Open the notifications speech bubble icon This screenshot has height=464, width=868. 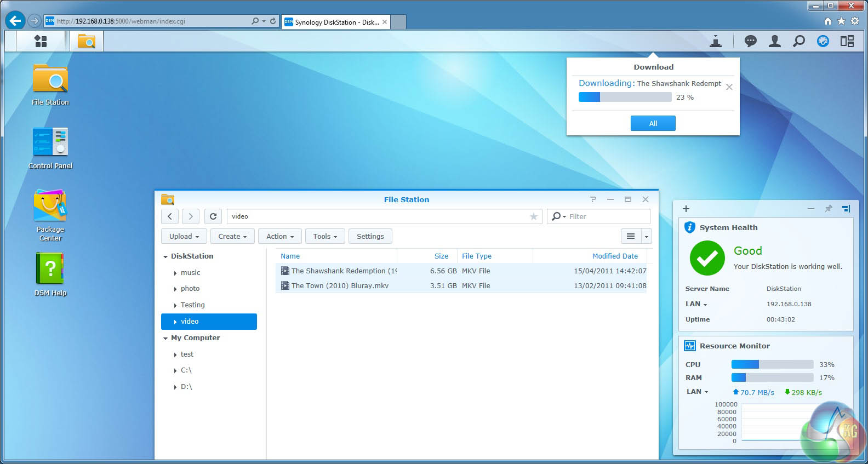point(750,41)
